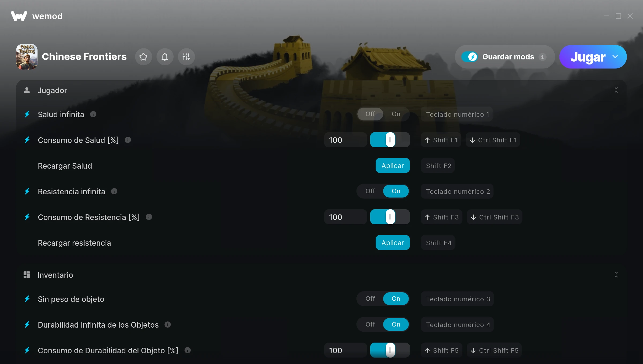Favorite Chinese Frontiers with the star icon
This screenshot has width=643, height=364.
point(143,57)
